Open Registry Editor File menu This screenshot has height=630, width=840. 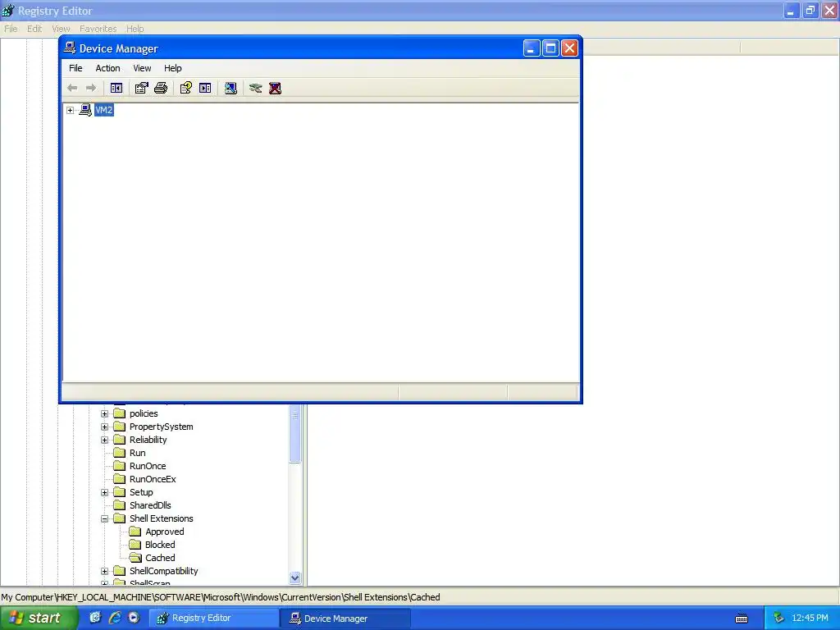tap(11, 29)
